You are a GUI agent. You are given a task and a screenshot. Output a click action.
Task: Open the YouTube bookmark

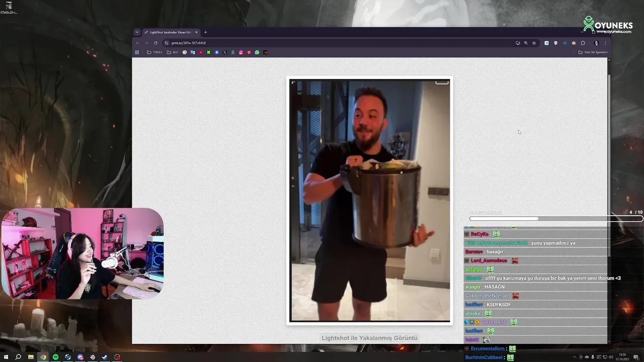pos(201,52)
